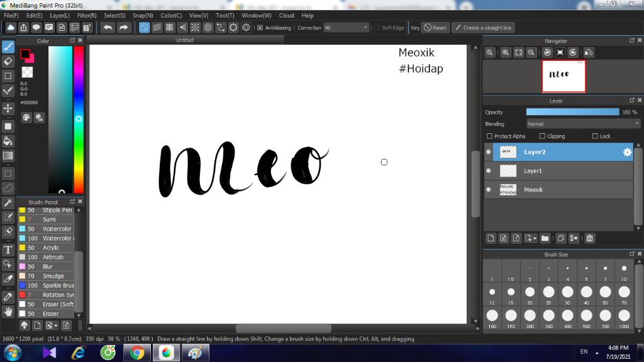Select the Eyedropper tool
This screenshot has width=644, height=362.
(x=8, y=297)
